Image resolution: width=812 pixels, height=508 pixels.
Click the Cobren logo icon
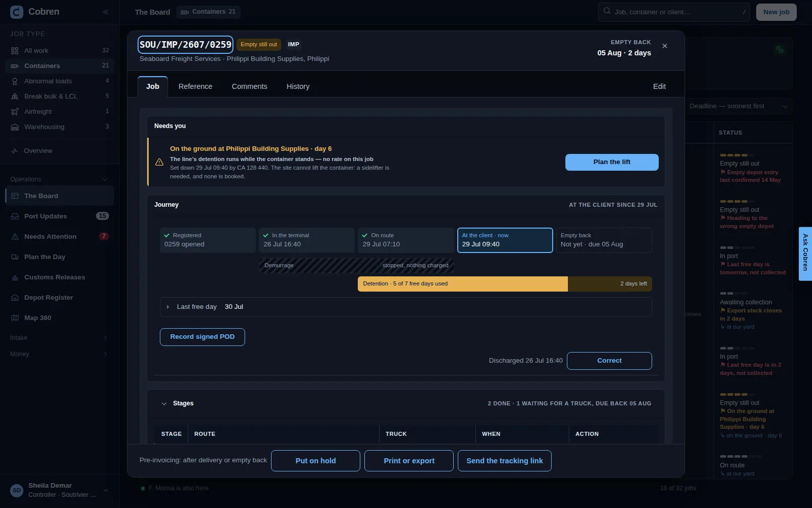click(17, 12)
